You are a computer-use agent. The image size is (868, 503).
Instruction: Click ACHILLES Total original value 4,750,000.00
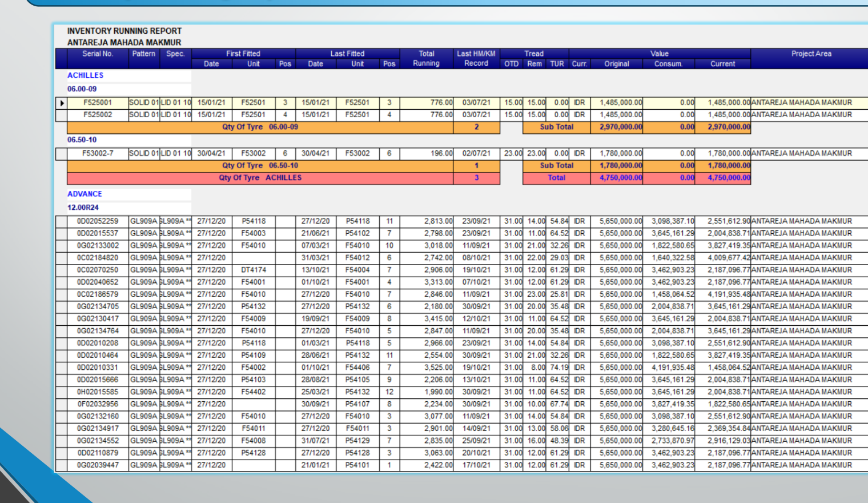pyautogui.click(x=617, y=178)
